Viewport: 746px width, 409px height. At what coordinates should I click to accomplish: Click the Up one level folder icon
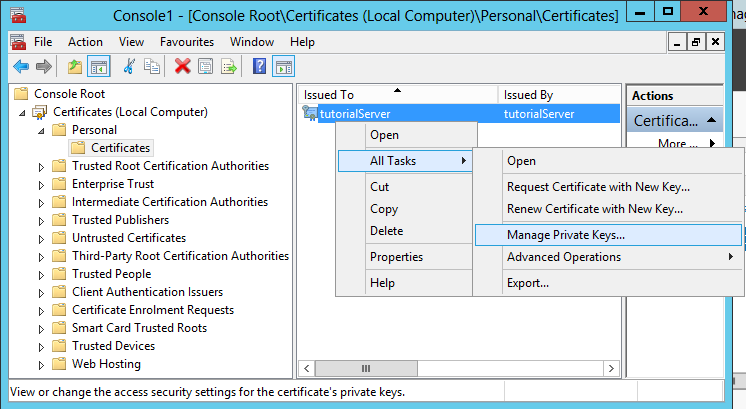point(75,66)
